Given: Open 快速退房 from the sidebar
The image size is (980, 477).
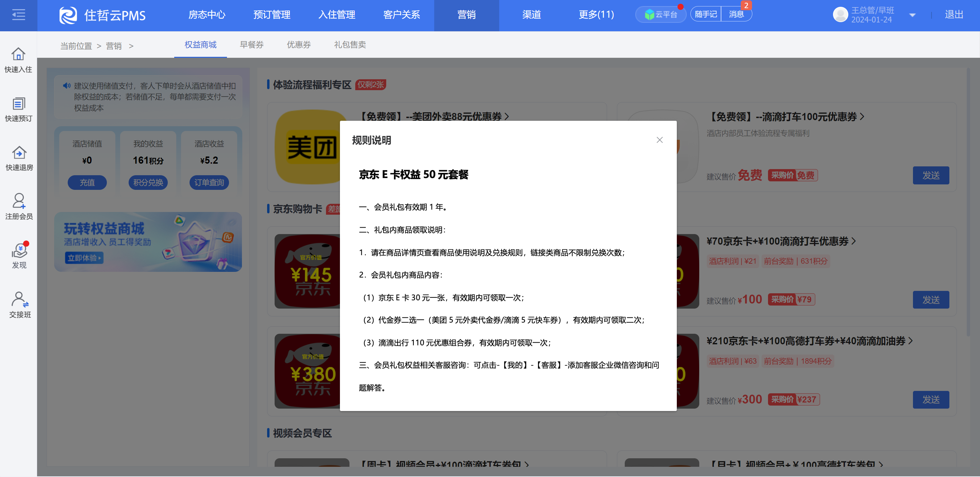Looking at the screenshot, I should tap(18, 159).
